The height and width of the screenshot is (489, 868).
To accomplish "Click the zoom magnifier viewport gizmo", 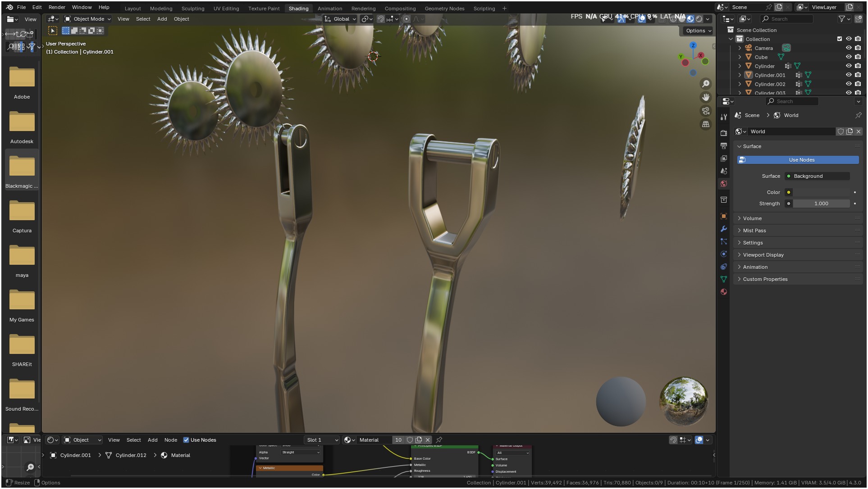I will [706, 84].
